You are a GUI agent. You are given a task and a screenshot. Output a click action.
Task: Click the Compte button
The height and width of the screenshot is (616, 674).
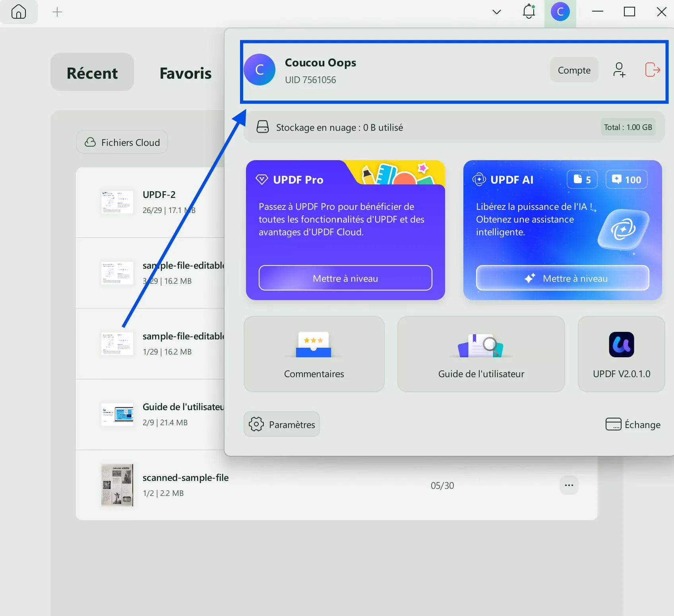pos(574,70)
